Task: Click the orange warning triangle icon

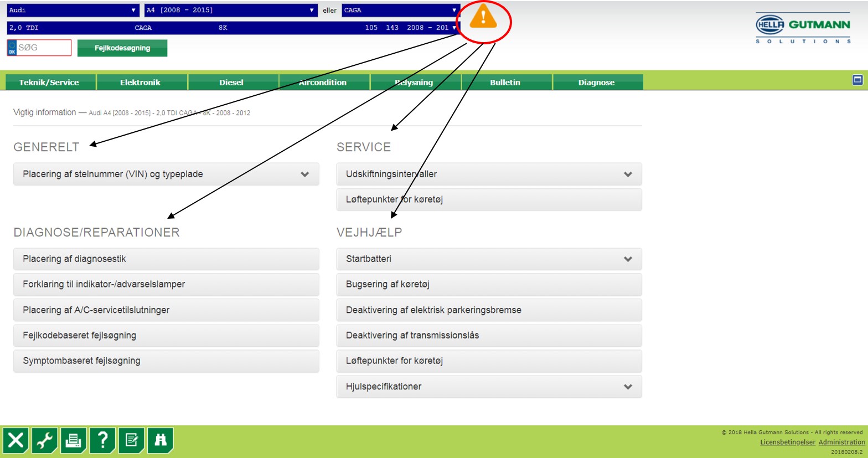Action: pyautogui.click(x=483, y=17)
